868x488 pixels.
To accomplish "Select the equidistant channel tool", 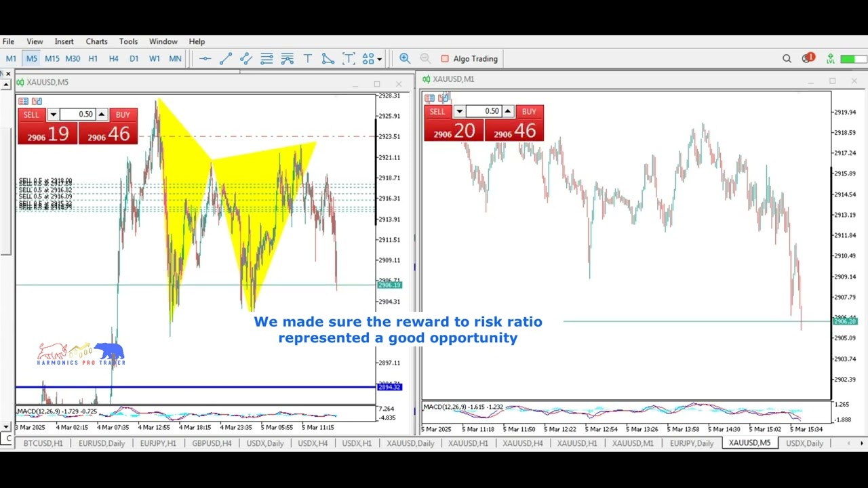I will point(246,59).
